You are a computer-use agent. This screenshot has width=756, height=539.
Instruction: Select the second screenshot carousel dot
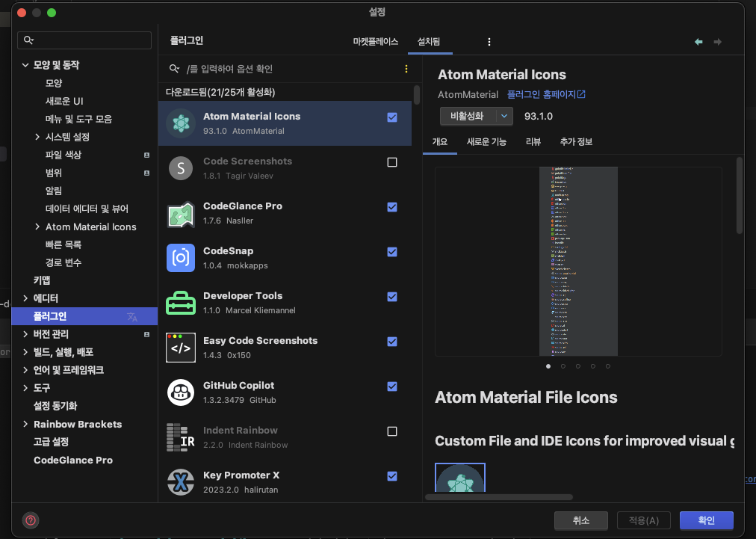563,366
